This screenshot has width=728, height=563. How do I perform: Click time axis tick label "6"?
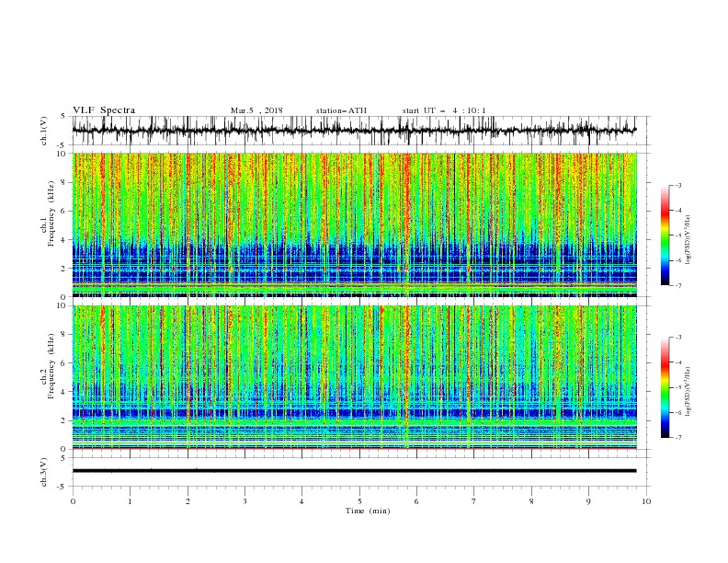pyautogui.click(x=416, y=501)
